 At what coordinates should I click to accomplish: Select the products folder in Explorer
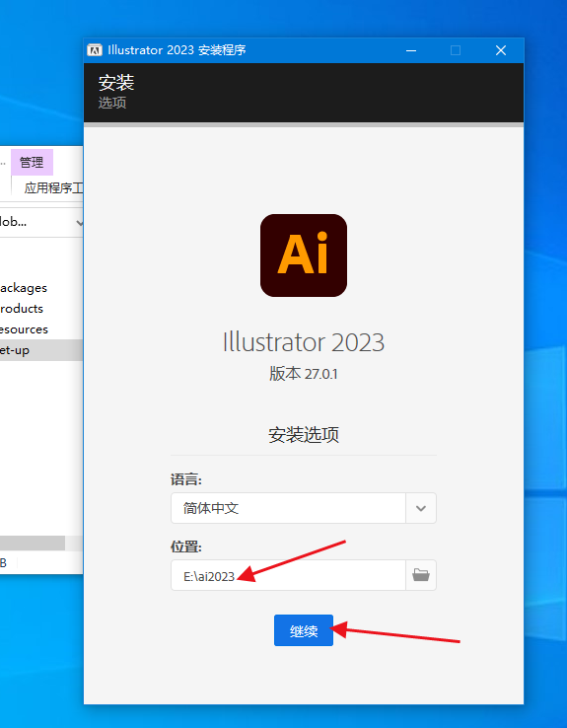pos(22,309)
